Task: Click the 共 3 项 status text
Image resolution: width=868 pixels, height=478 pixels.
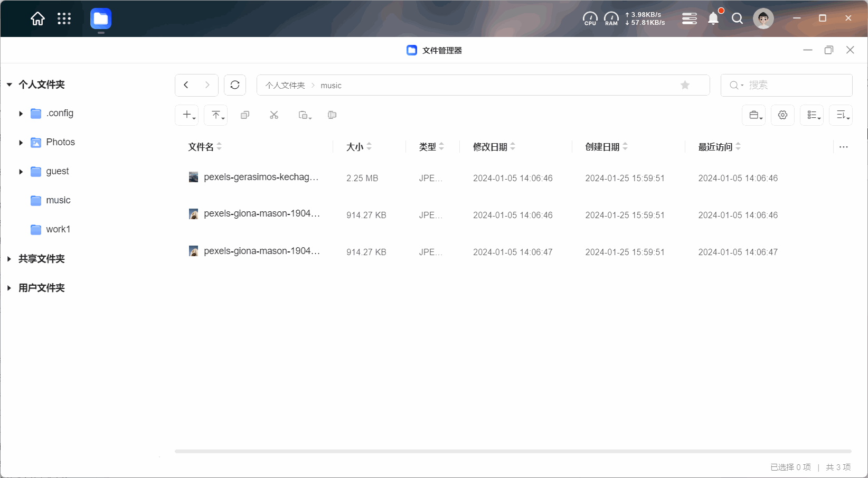Action: [838, 467]
